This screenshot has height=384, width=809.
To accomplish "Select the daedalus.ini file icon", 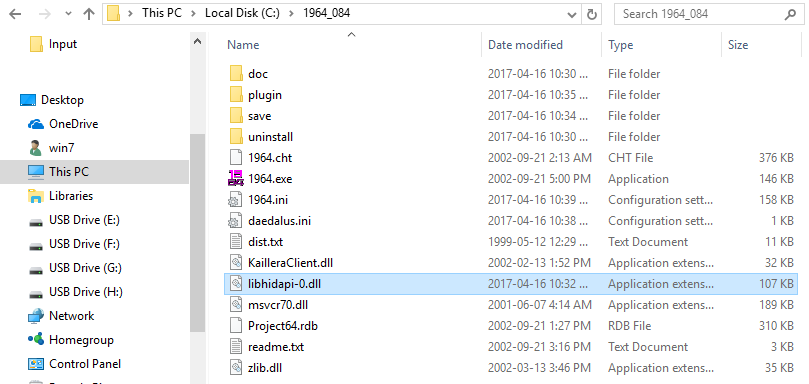I will 236,221.
